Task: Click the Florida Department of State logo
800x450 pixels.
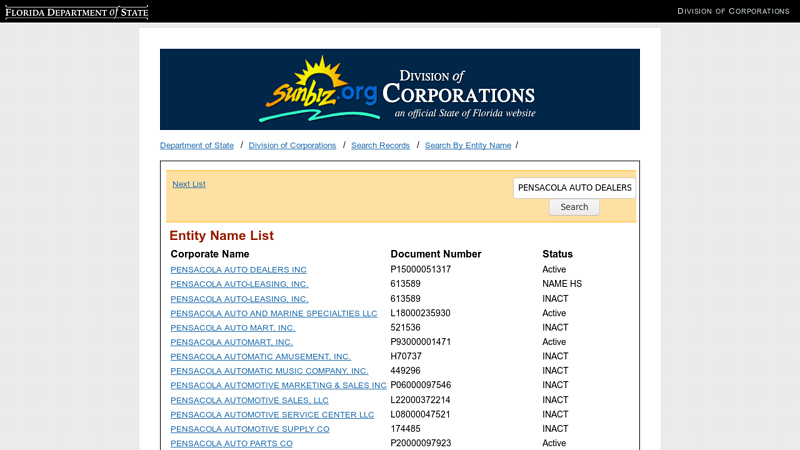Action: pyautogui.click(x=77, y=12)
